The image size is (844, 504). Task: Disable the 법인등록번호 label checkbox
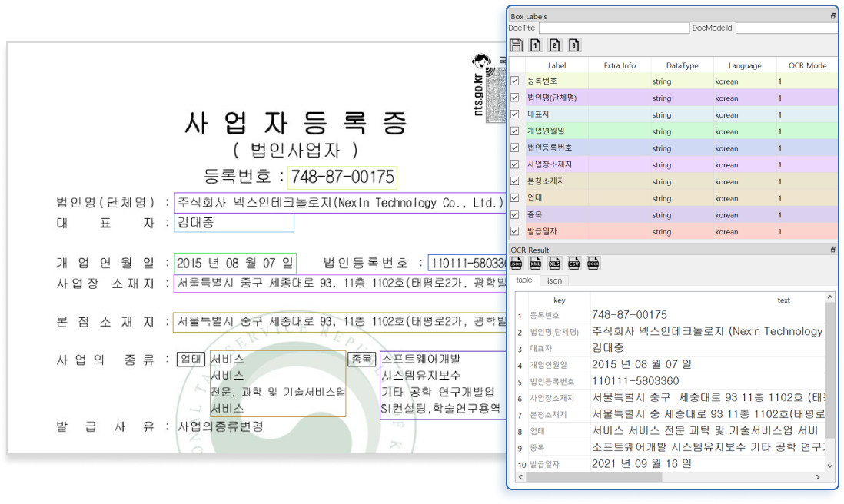point(515,148)
